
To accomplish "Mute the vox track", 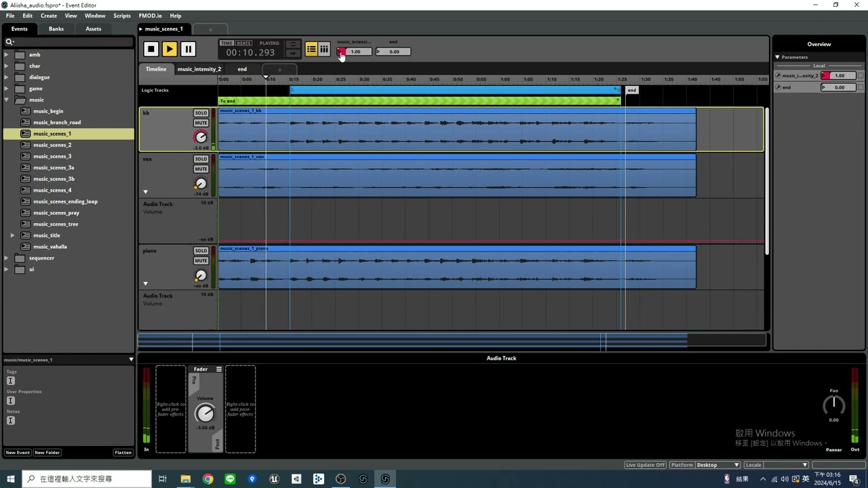I will pos(201,169).
